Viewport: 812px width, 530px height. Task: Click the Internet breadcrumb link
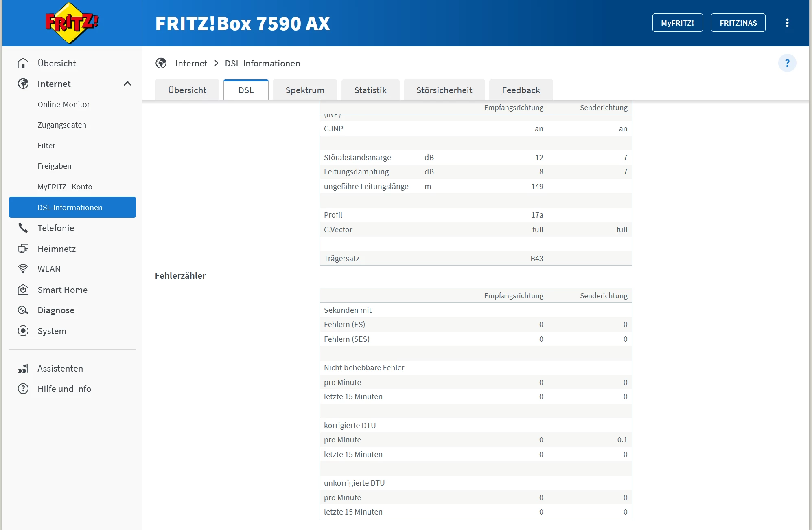click(x=191, y=63)
